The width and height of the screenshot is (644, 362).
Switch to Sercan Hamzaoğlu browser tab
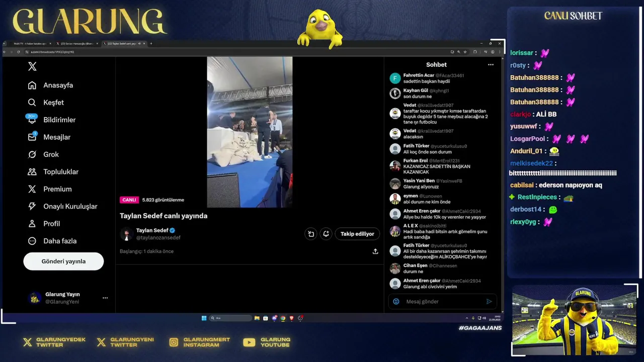click(x=77, y=44)
